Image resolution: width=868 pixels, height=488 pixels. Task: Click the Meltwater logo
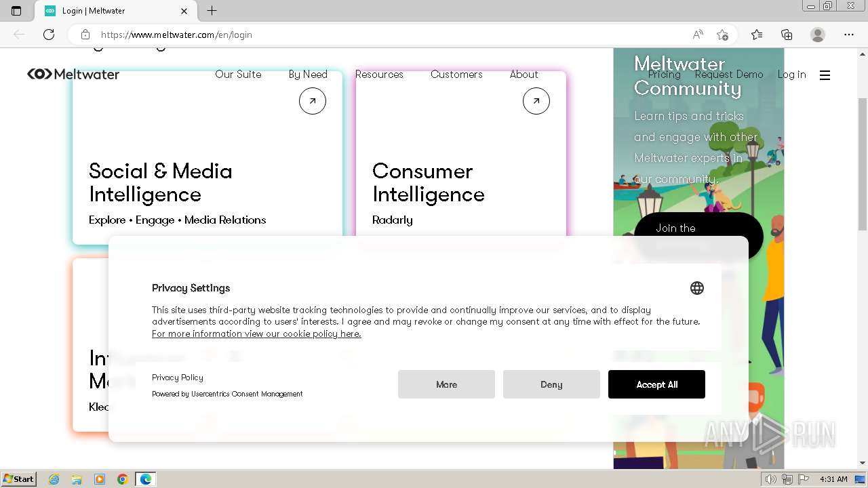73,75
